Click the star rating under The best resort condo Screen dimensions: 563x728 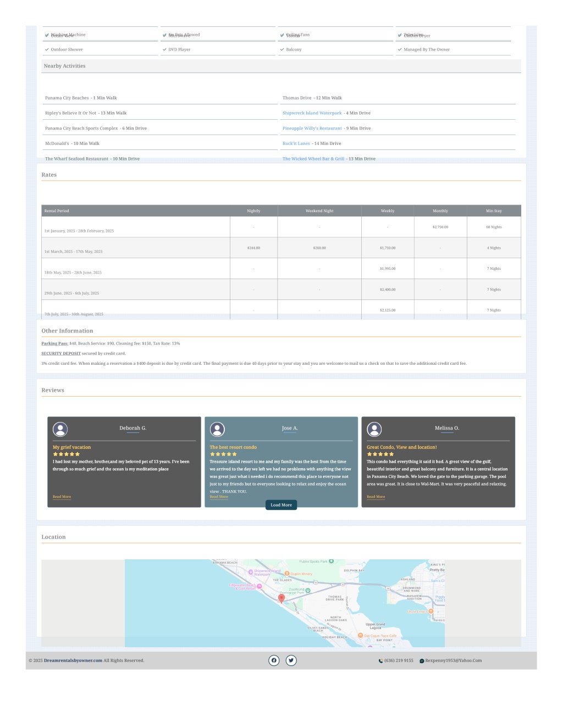(x=223, y=454)
